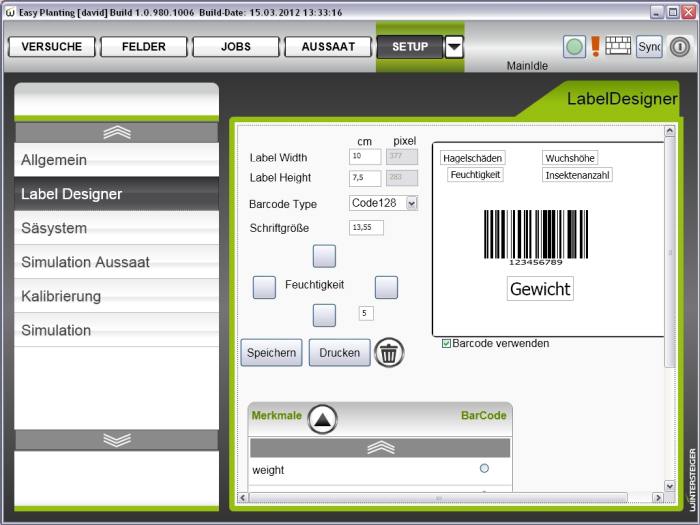
Task: Move Feuchtigkeit down with bottom arrow button
Action: pyautogui.click(x=324, y=315)
